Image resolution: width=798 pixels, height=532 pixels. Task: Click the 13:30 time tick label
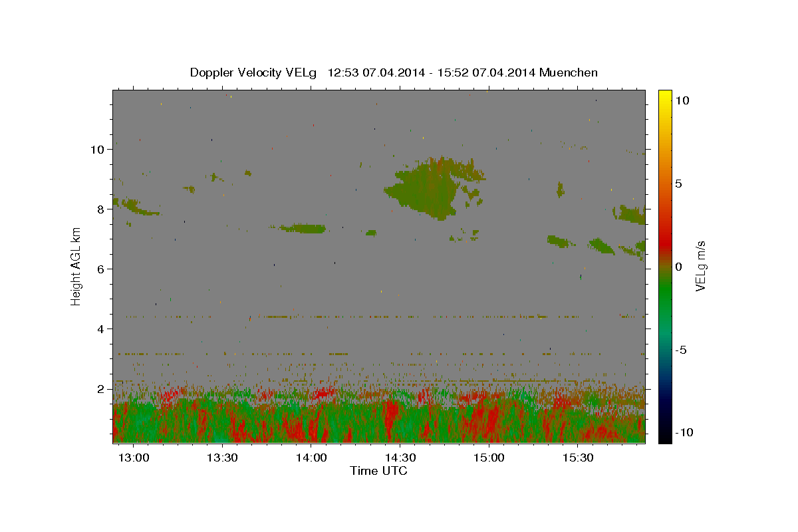click(x=222, y=458)
